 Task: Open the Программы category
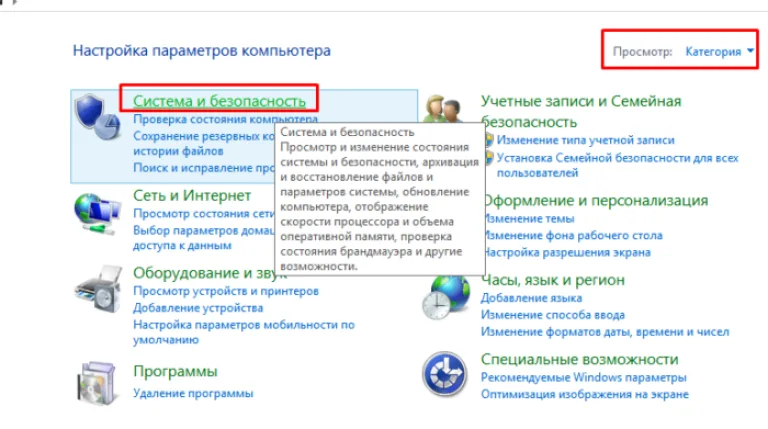175,371
